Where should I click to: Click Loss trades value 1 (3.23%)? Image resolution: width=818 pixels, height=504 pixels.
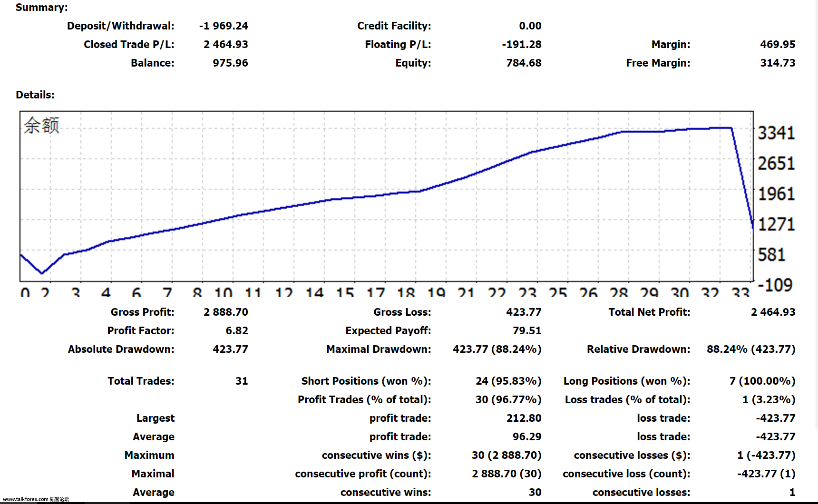click(x=769, y=399)
